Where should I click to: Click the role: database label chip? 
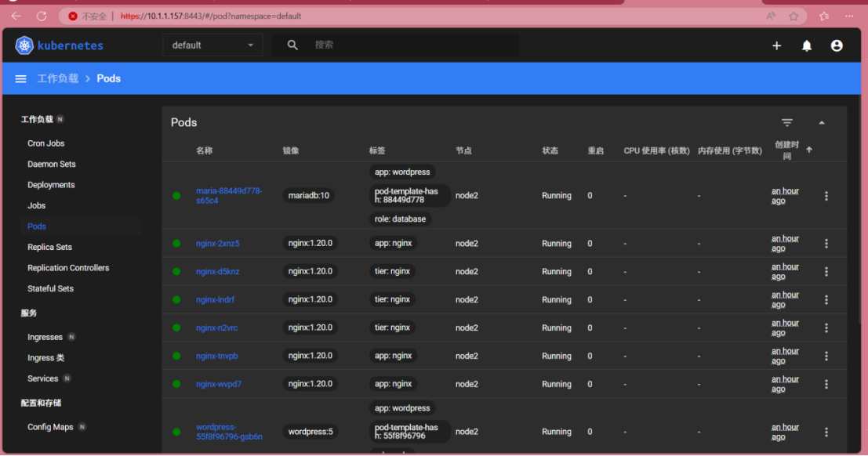pos(400,219)
